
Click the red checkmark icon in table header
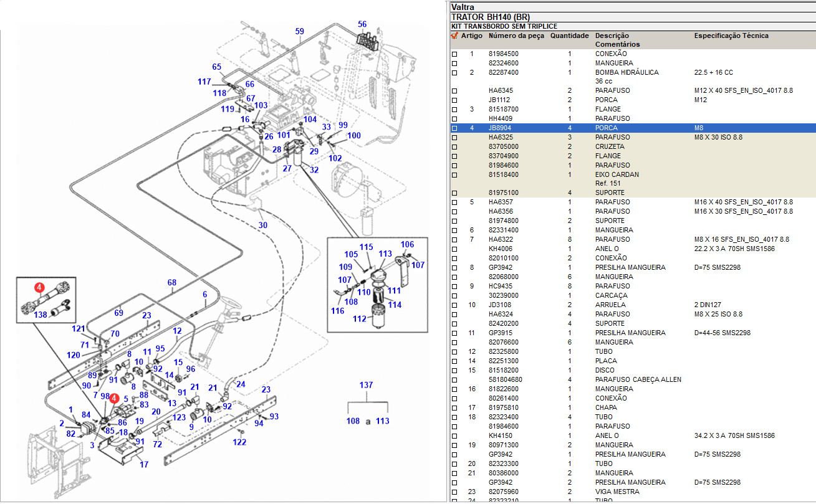tap(454, 36)
